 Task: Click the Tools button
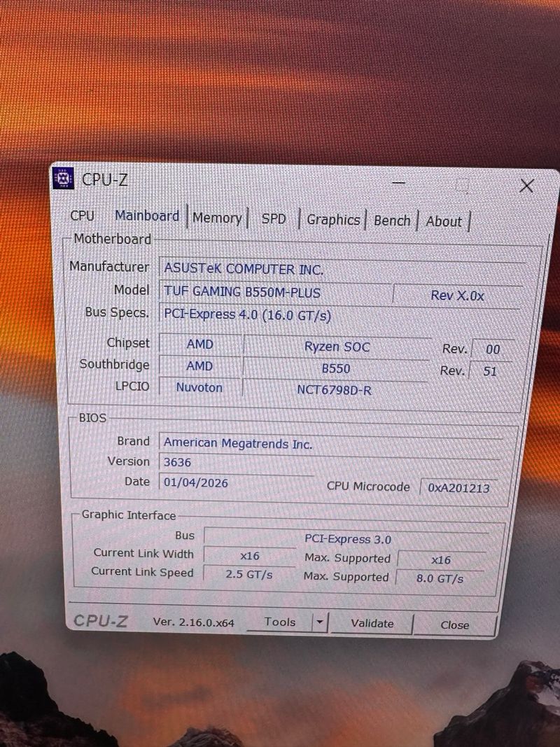click(279, 622)
